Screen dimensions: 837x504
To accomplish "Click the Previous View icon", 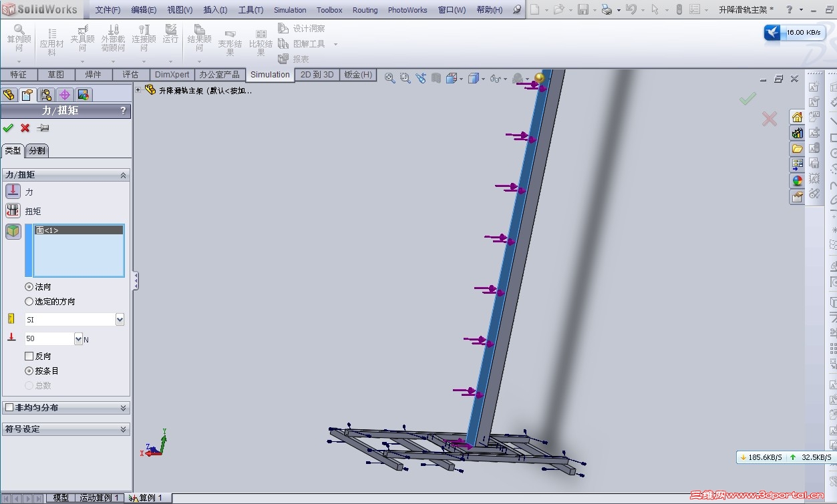I will (x=421, y=78).
